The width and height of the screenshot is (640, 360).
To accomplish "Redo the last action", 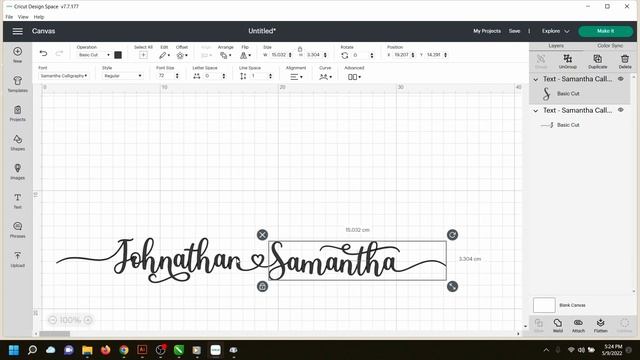I will (59, 53).
